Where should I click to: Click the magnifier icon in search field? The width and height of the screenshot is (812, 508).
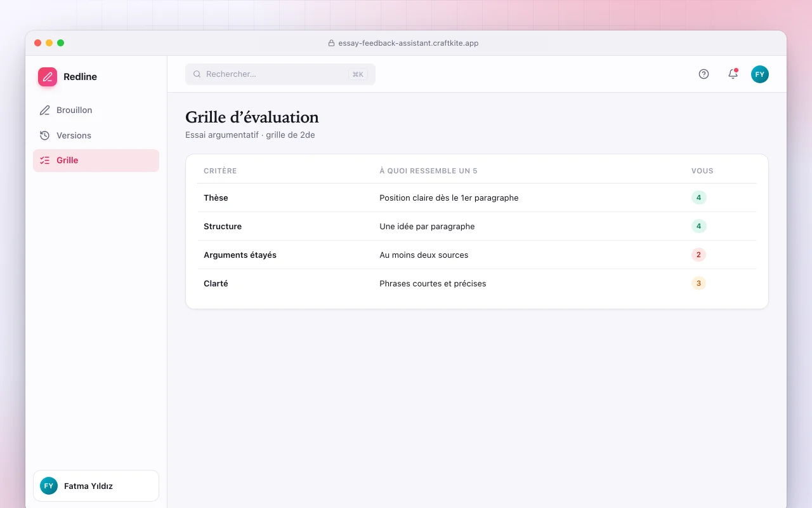(197, 74)
